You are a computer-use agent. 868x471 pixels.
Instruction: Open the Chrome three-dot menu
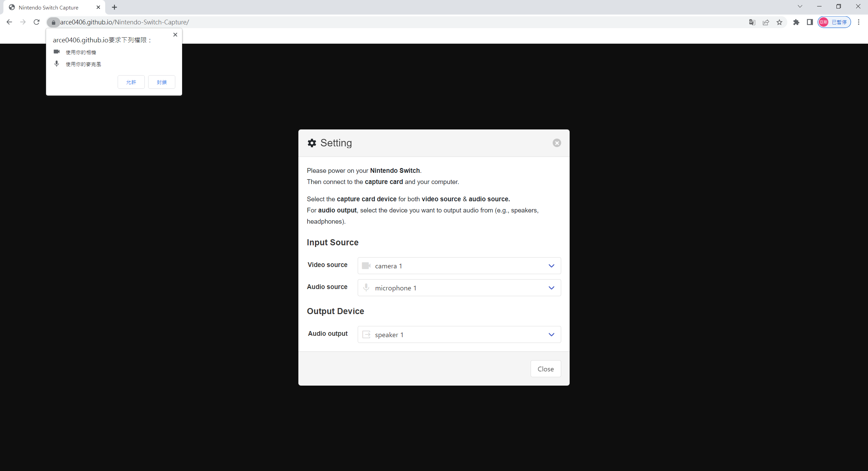point(859,22)
